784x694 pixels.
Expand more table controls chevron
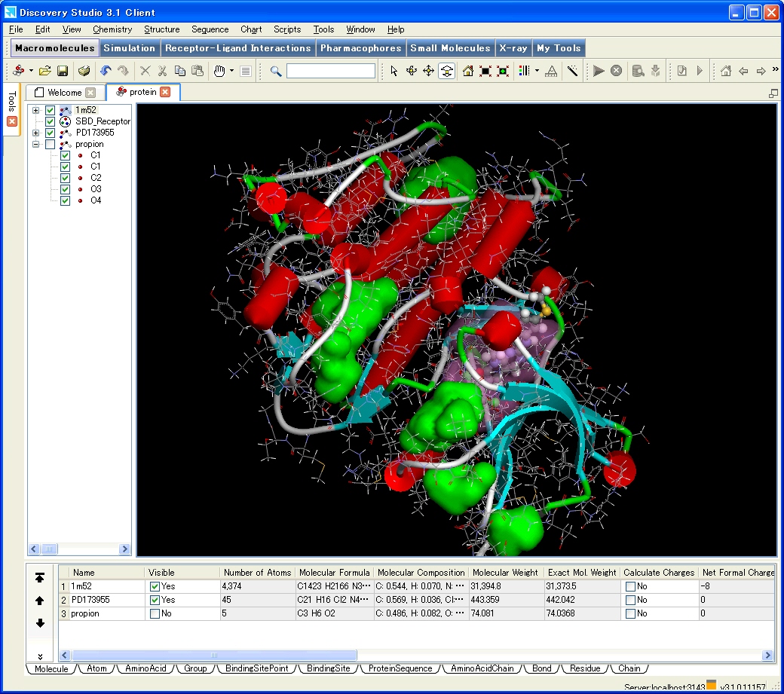click(40, 656)
